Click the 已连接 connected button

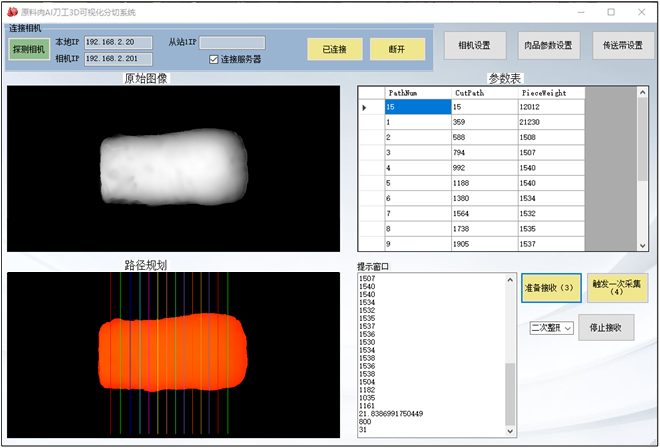click(x=335, y=49)
